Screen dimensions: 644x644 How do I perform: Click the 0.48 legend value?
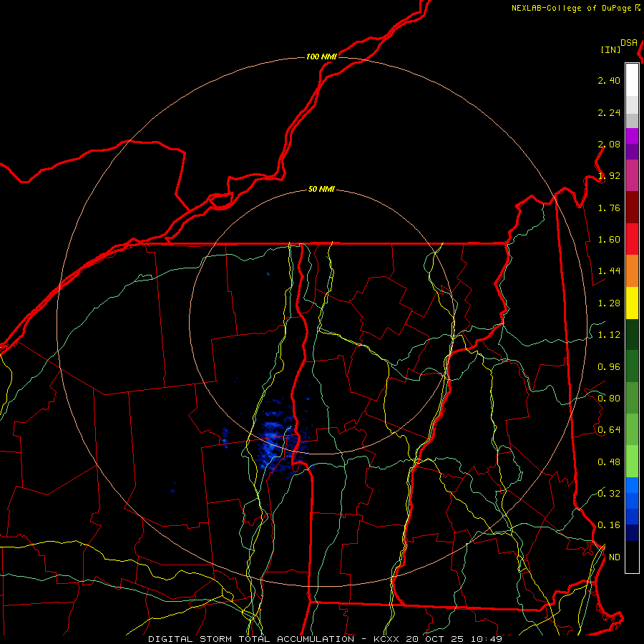click(x=609, y=462)
